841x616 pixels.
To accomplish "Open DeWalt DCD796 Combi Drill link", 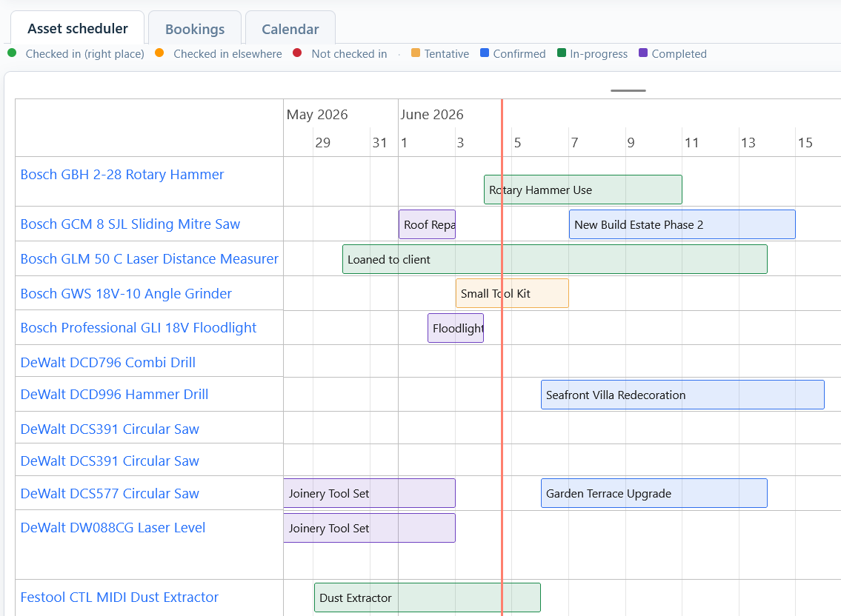I will coord(107,362).
